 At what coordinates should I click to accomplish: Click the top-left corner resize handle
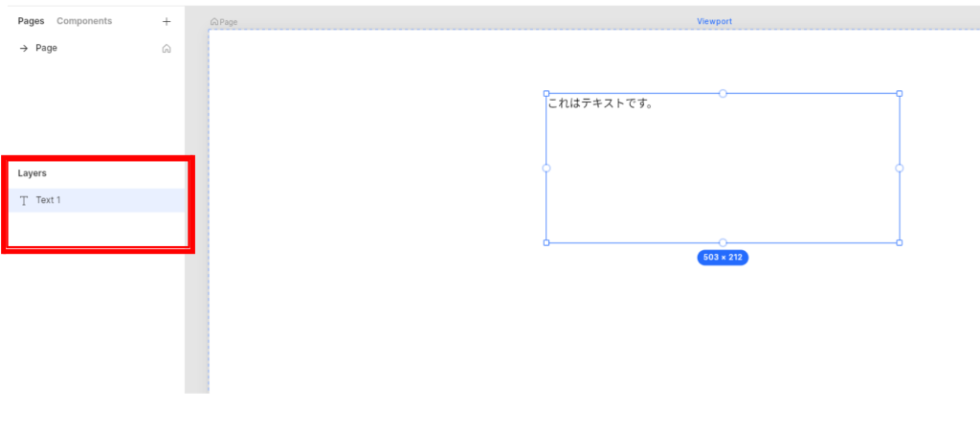[x=546, y=94]
